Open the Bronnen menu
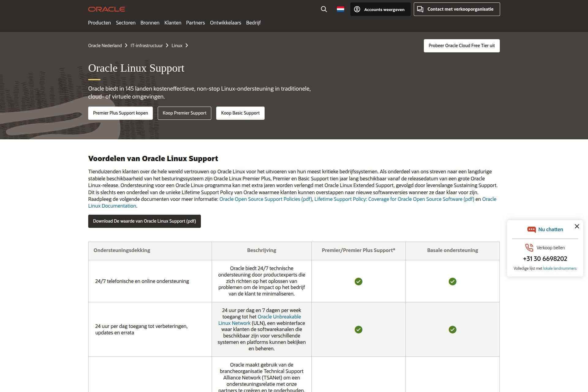The height and width of the screenshot is (392, 588). coord(150,23)
